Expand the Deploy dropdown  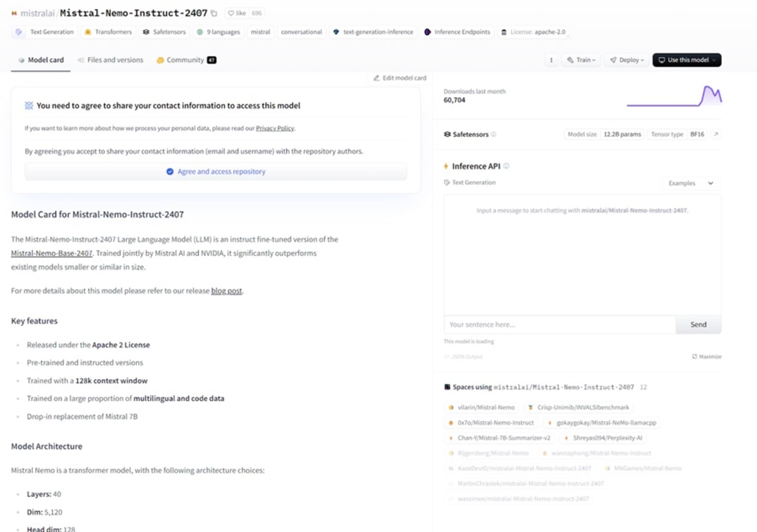tap(626, 60)
